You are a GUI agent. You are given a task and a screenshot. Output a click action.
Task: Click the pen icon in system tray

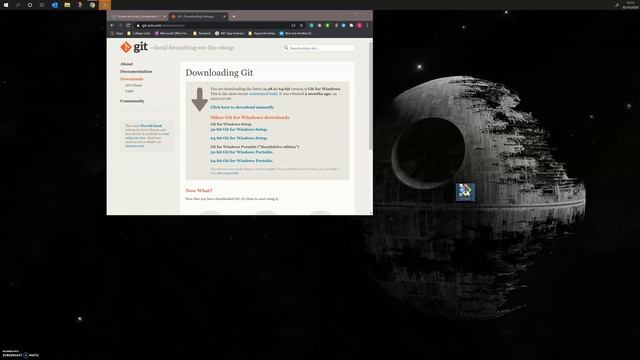tap(617, 5)
